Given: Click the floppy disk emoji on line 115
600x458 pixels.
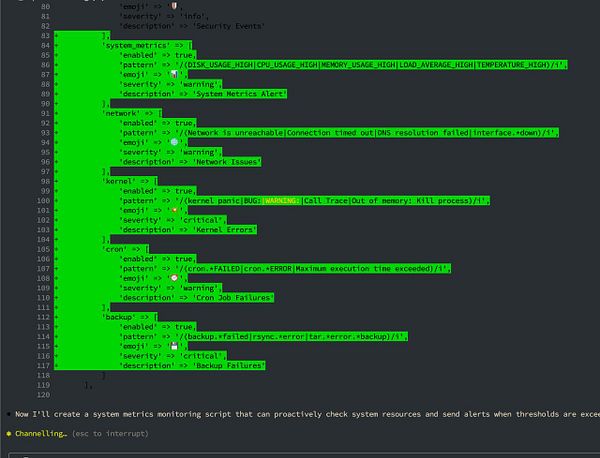Looking at the screenshot, I should pos(174,346).
